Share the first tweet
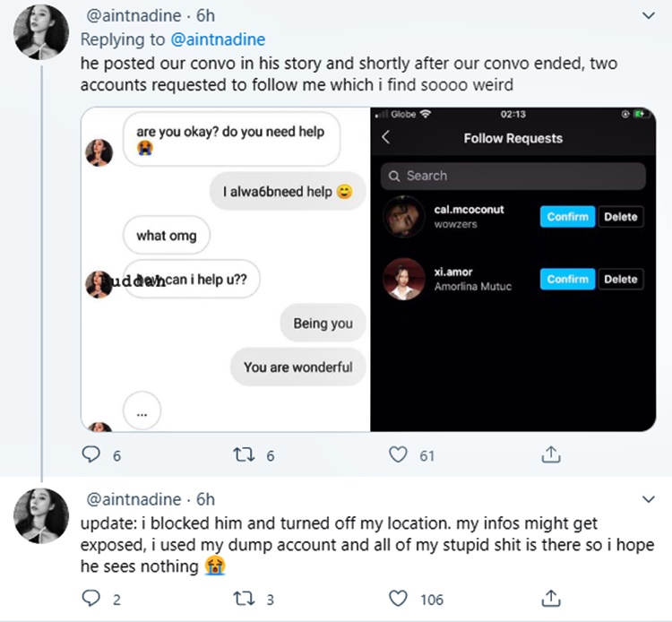Viewport: 672px width, 622px height. coord(552,454)
